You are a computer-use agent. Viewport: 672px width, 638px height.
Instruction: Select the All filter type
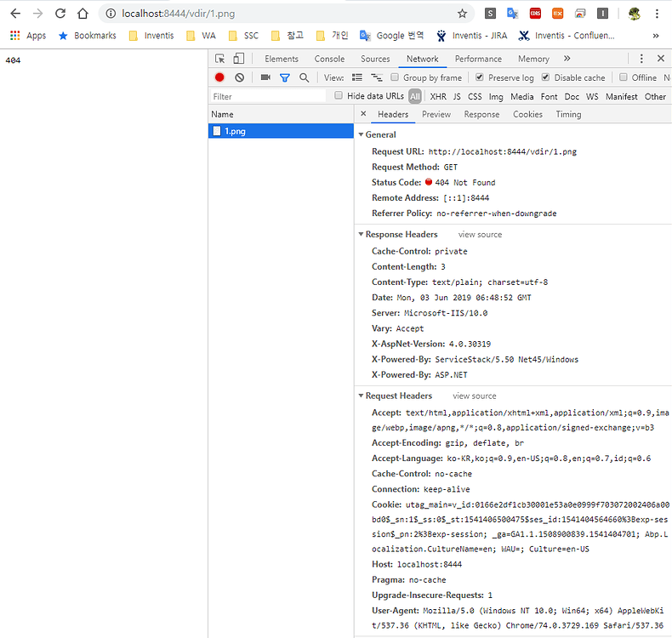415,96
